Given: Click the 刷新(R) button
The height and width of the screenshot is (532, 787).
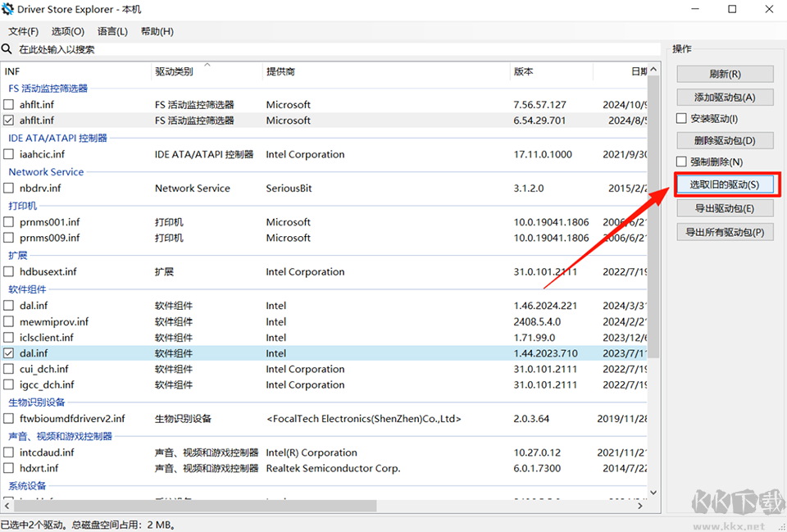Looking at the screenshot, I should [x=725, y=74].
